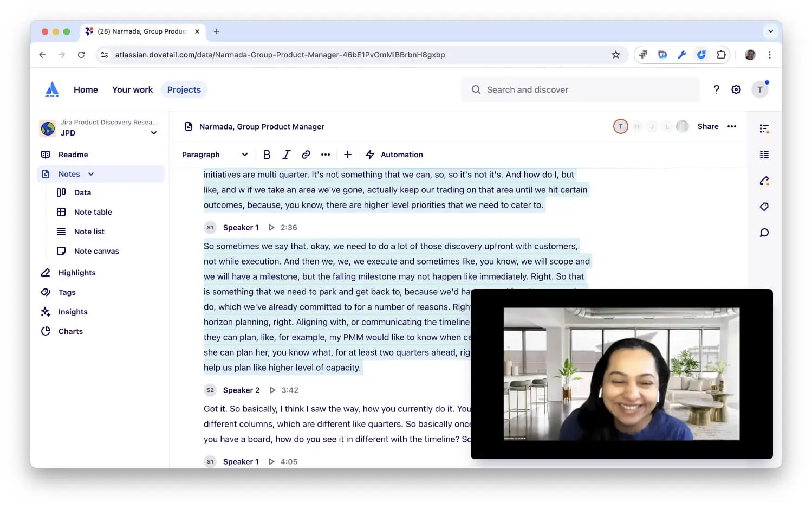Viewport: 812px width, 508px height.
Task: Click the S2 speaker badge
Action: tap(210, 390)
